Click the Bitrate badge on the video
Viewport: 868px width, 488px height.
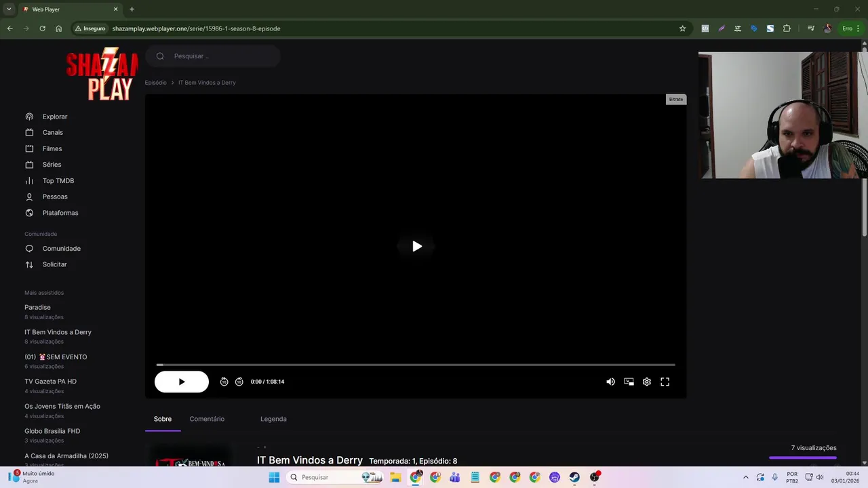pos(676,99)
